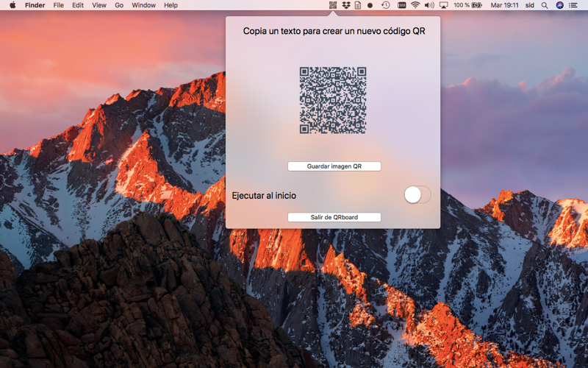Open Spotlight search magnifier icon

(545, 5)
